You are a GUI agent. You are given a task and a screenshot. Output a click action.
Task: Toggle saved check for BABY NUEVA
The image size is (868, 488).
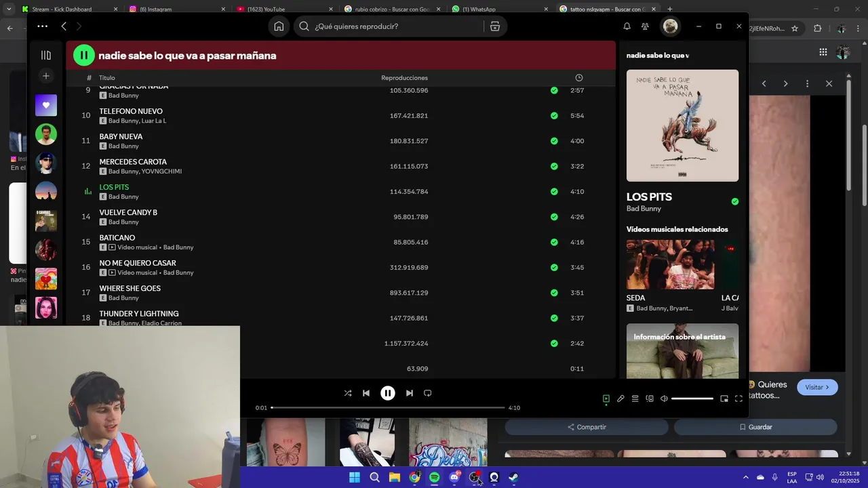click(x=554, y=141)
